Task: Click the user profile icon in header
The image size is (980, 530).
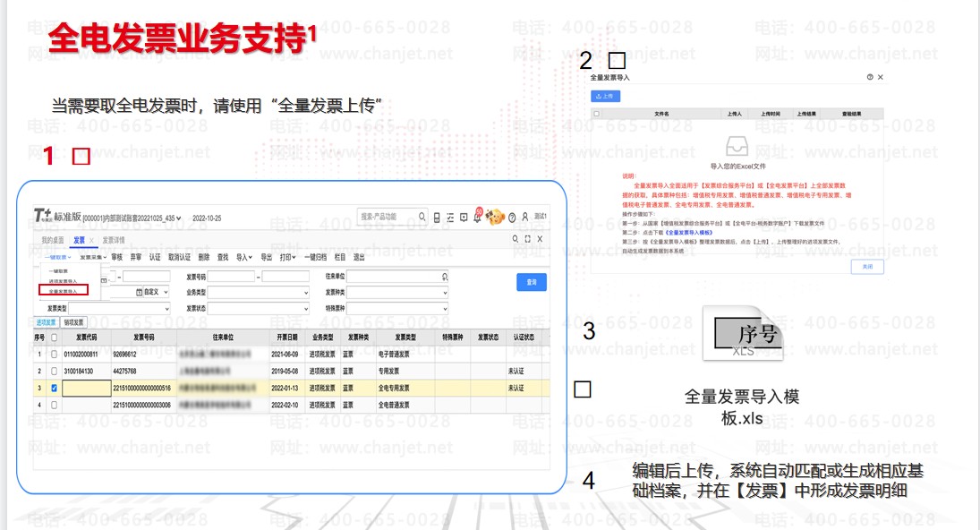Action: [x=525, y=217]
